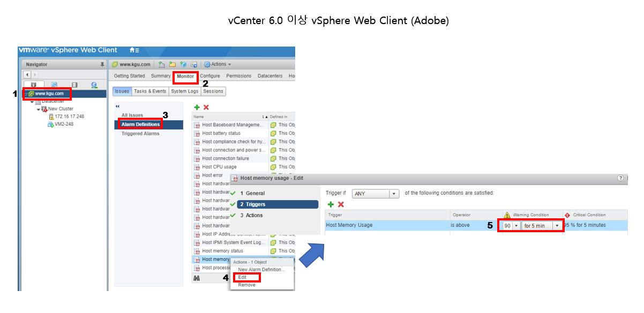Sort alarms by the Name column
644x313 pixels.
click(230, 117)
